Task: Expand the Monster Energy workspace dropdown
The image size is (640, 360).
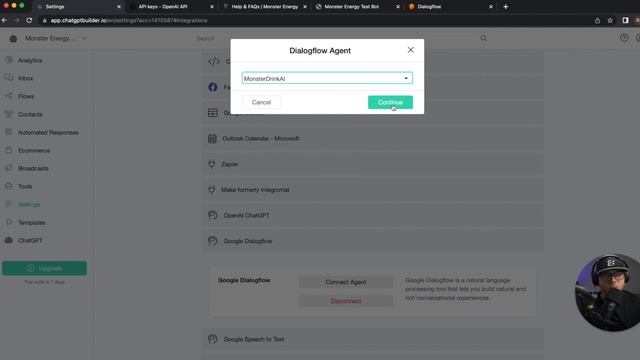Action: (x=84, y=38)
